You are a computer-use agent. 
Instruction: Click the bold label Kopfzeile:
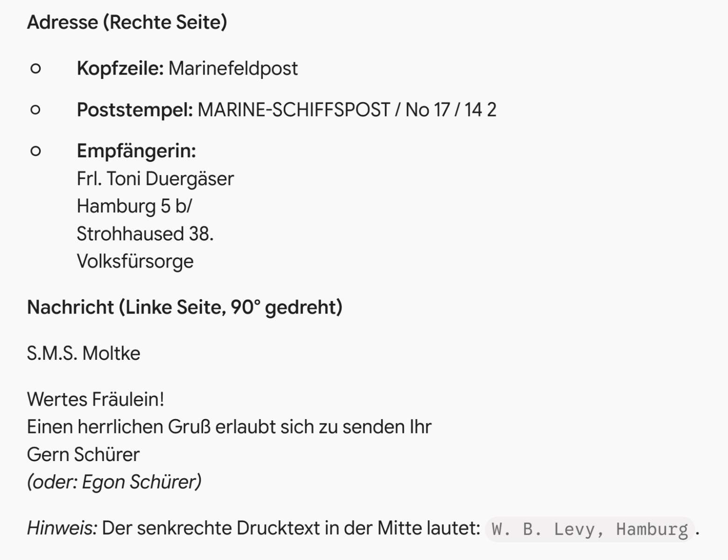click(x=120, y=69)
